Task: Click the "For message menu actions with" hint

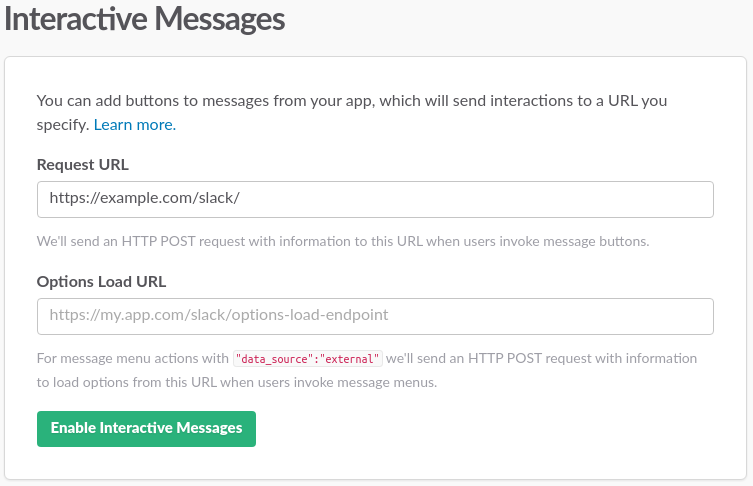Action: pyautogui.click(x=133, y=359)
